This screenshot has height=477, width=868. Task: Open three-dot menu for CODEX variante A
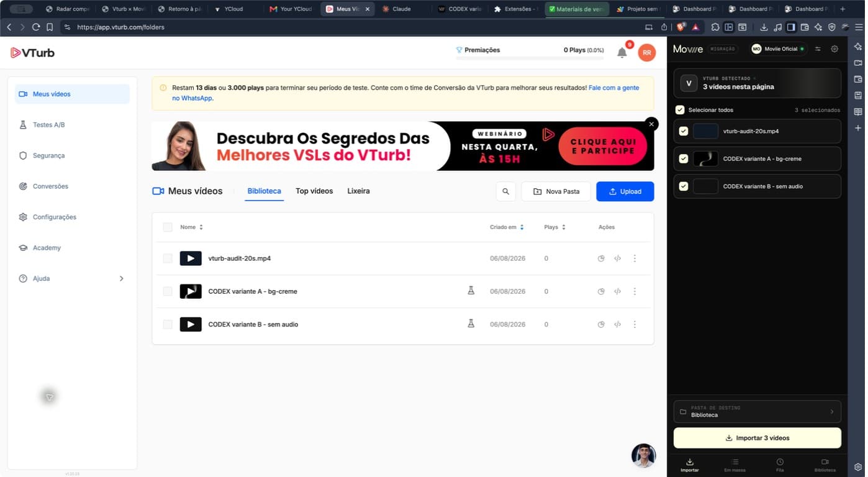pyautogui.click(x=635, y=291)
